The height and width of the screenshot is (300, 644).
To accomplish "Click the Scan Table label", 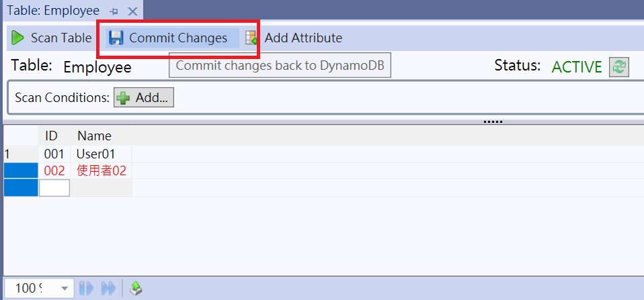I will [x=61, y=38].
